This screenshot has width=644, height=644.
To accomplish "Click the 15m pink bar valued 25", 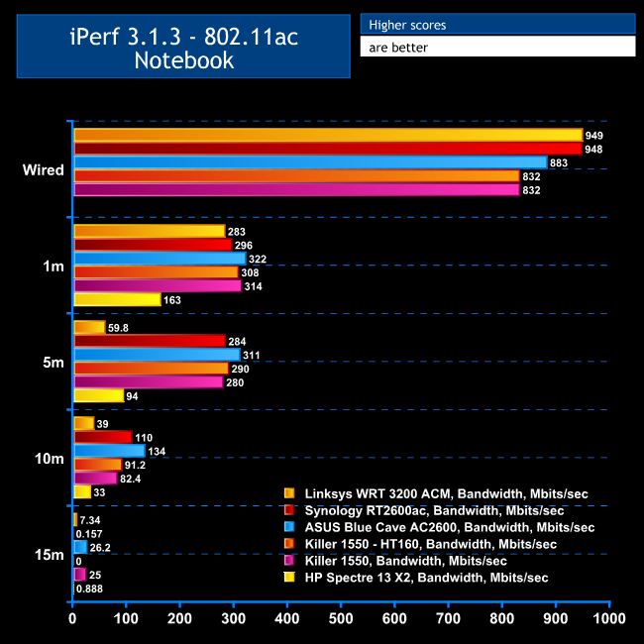I will [80, 575].
